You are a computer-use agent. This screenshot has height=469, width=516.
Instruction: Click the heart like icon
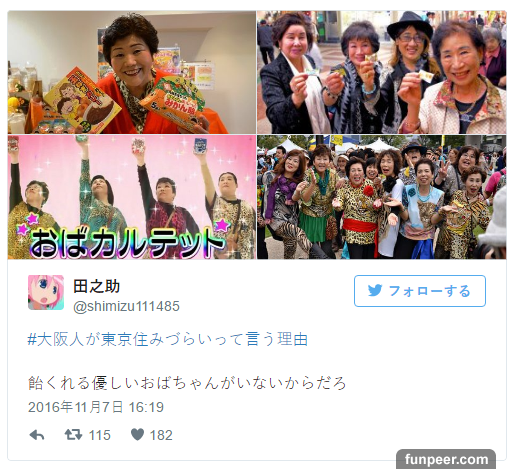[137, 434]
